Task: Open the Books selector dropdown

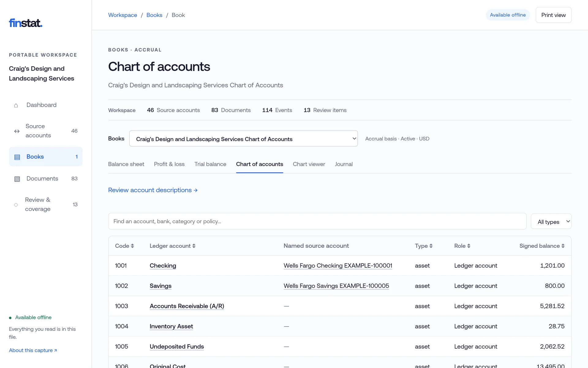Action: [243, 139]
